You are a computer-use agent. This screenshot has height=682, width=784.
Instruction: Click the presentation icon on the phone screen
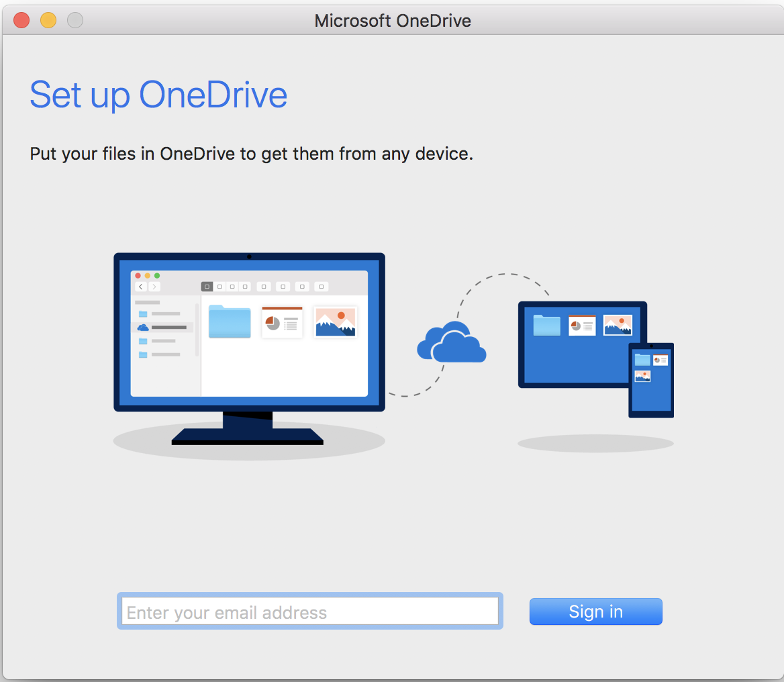[x=661, y=359]
